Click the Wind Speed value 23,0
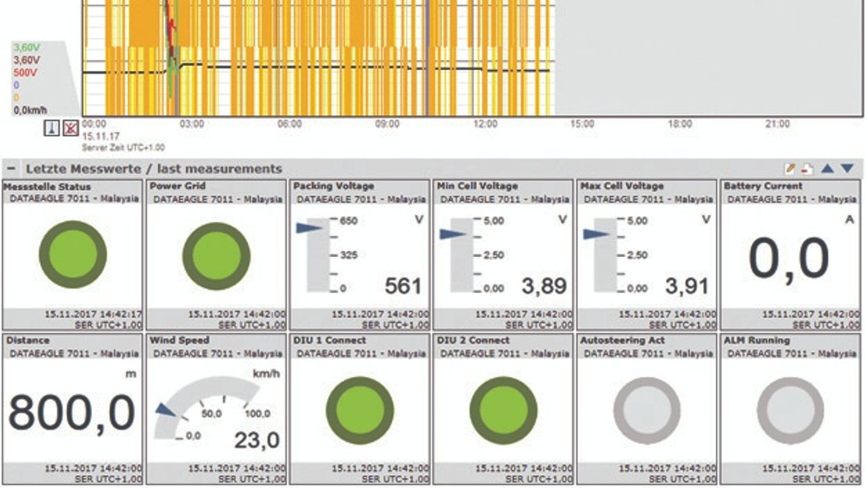Image resolution: width=868 pixels, height=488 pixels. [x=257, y=440]
